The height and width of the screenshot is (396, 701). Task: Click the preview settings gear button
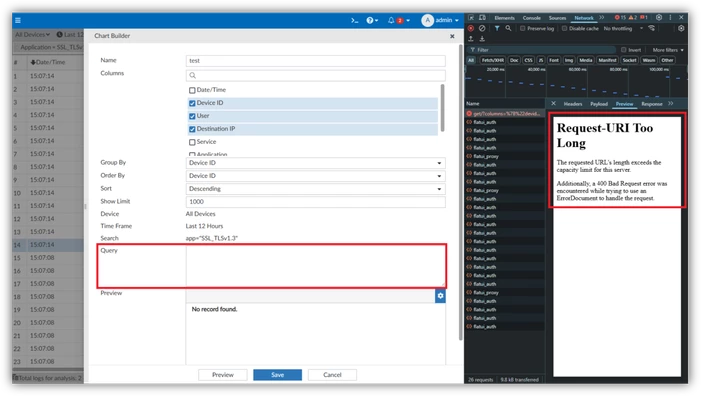[440, 296]
